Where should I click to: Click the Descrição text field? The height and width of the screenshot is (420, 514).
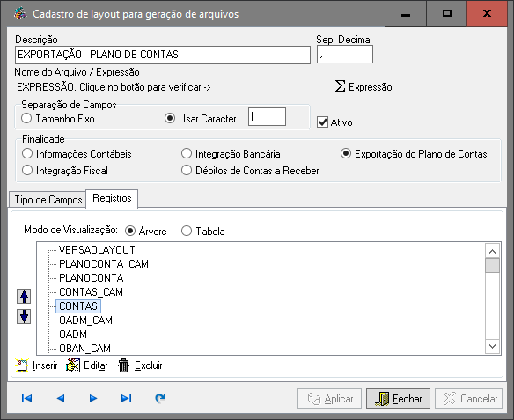tap(163, 55)
